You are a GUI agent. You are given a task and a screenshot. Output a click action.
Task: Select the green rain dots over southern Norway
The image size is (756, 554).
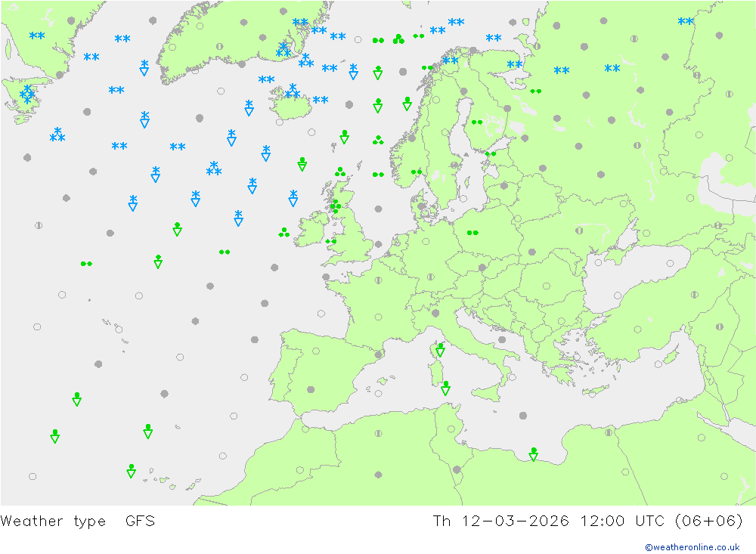coord(417,172)
